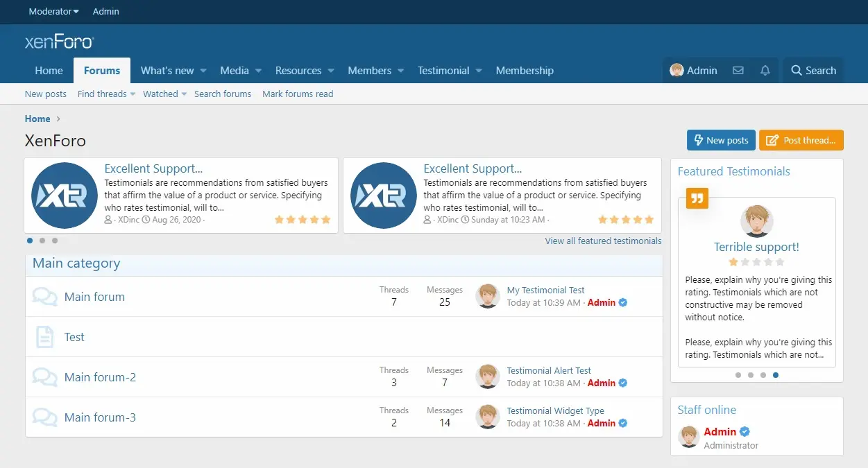Open the Terrible support! testimonial title
The height and width of the screenshot is (468, 868).
[756, 247]
